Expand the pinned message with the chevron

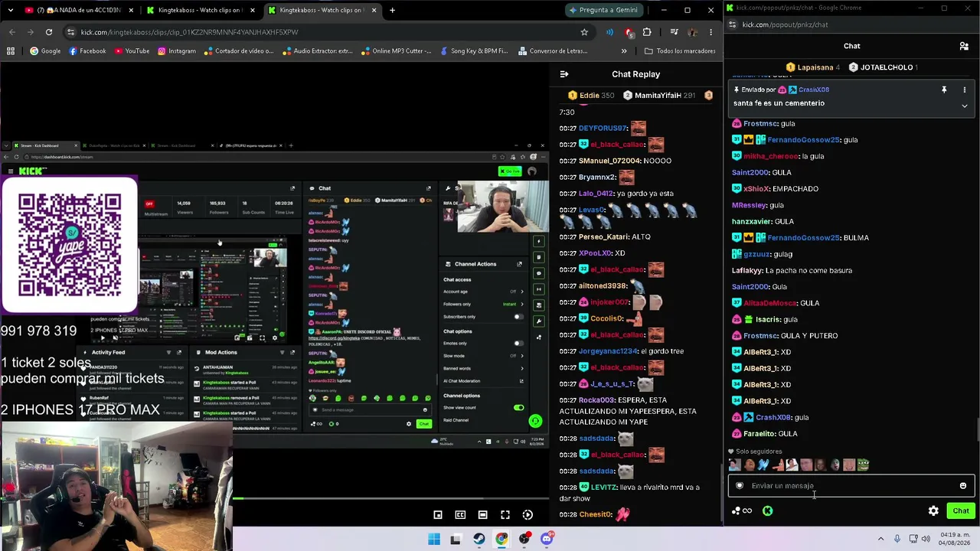(964, 106)
